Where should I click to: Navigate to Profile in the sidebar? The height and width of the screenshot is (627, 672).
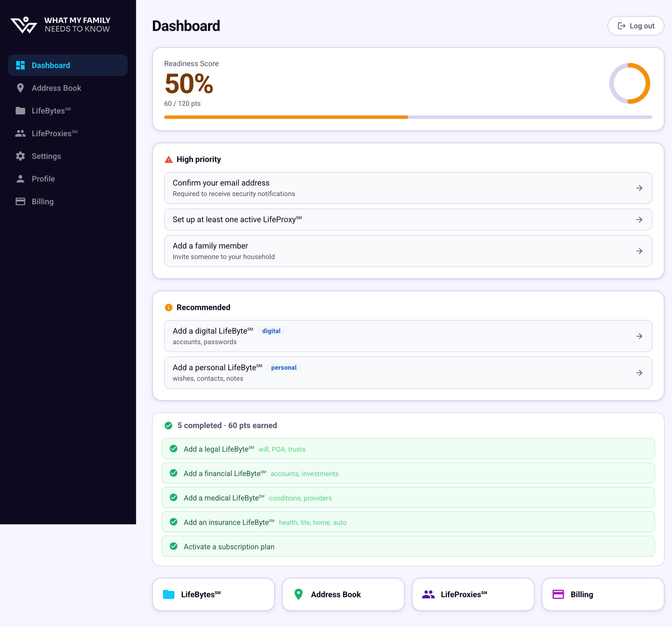click(43, 179)
